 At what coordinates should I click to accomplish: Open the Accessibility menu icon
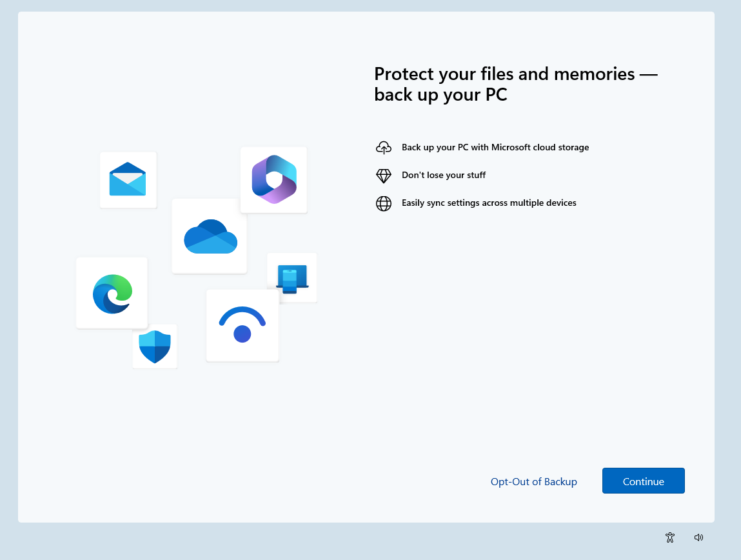tap(670, 537)
